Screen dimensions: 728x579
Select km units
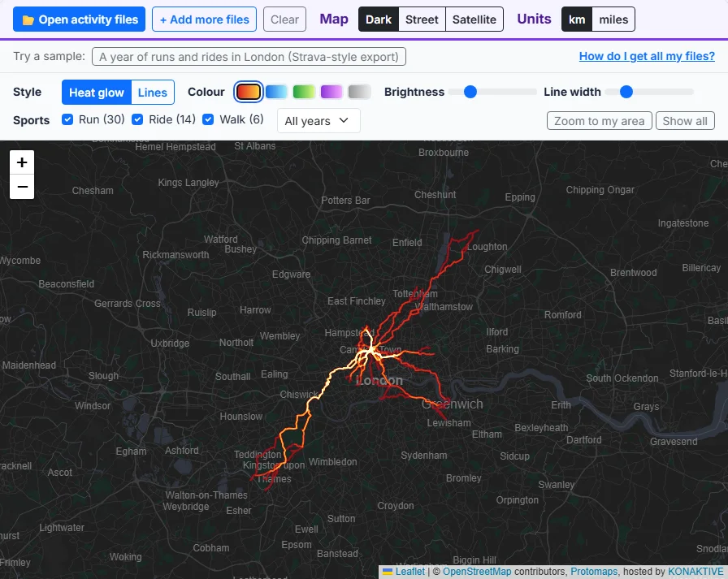pos(577,19)
